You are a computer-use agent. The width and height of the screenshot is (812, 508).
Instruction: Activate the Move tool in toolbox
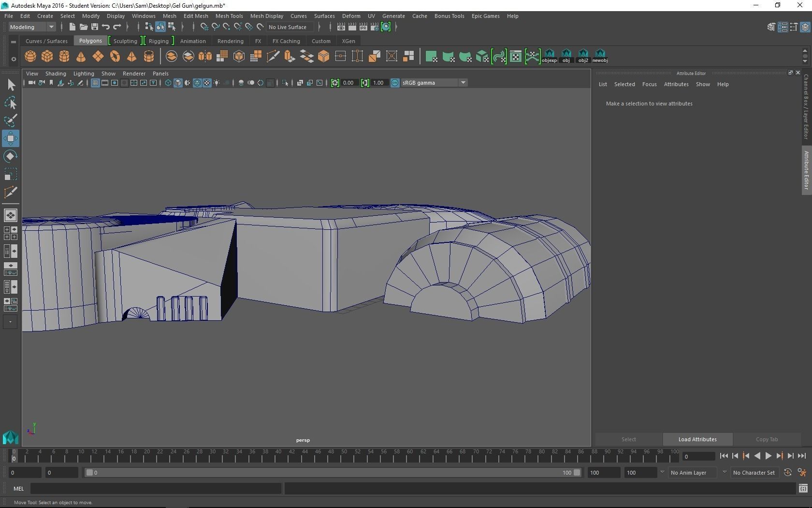click(11, 138)
